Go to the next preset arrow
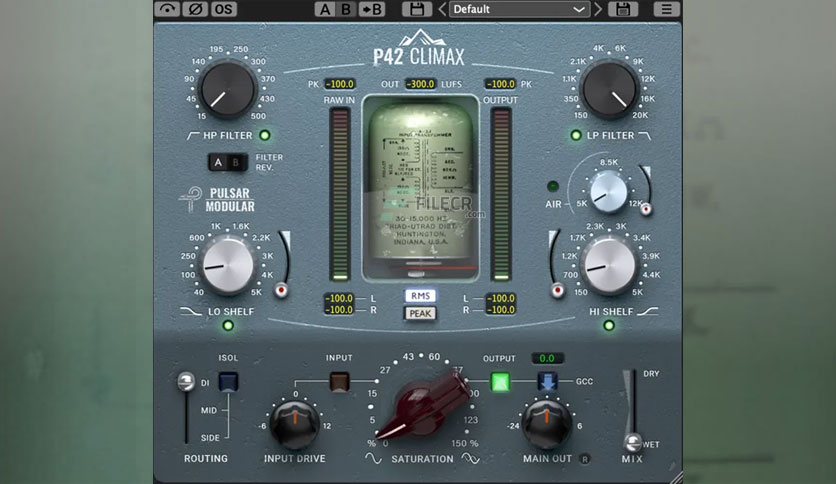The width and height of the screenshot is (836, 484). click(x=598, y=9)
